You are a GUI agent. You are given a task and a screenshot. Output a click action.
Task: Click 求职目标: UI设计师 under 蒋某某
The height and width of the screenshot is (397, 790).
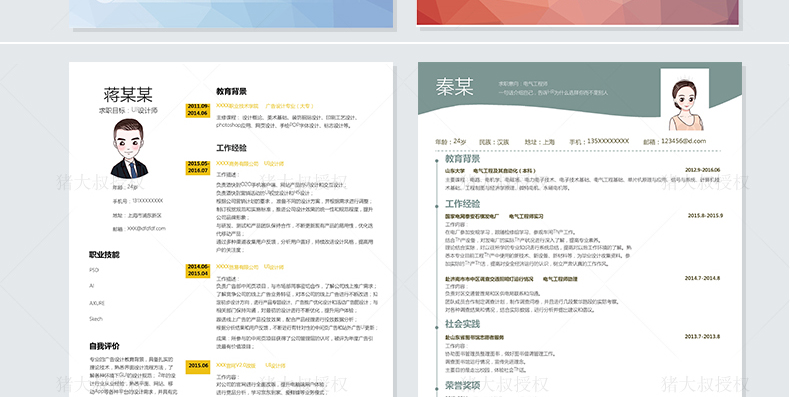(128, 110)
